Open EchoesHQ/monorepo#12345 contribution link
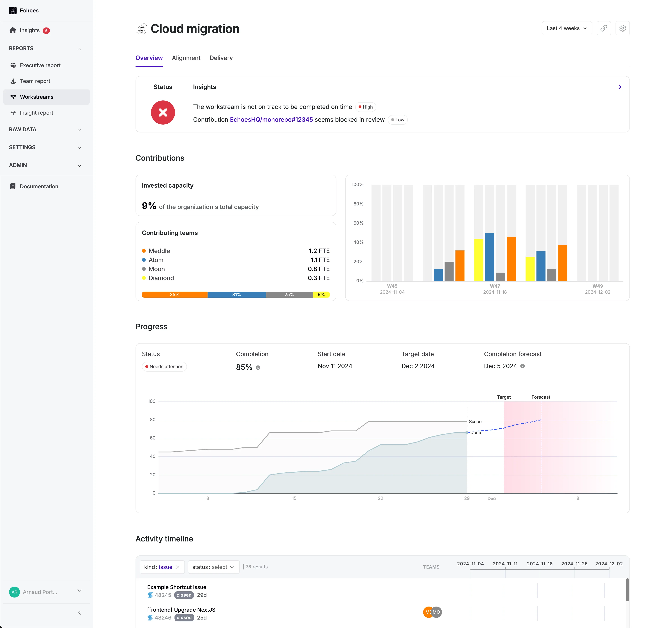 pos(271,120)
